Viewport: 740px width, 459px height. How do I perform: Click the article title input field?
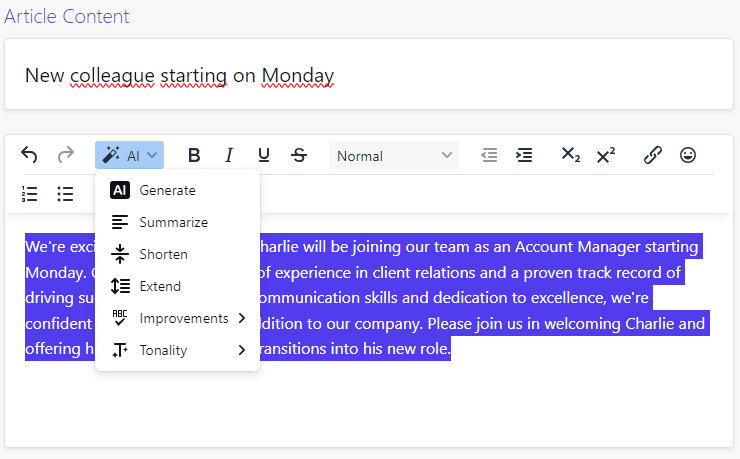pyautogui.click(x=369, y=75)
